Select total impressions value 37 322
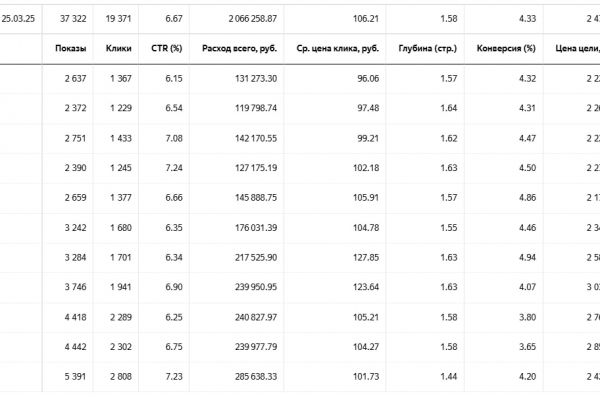 click(x=74, y=18)
